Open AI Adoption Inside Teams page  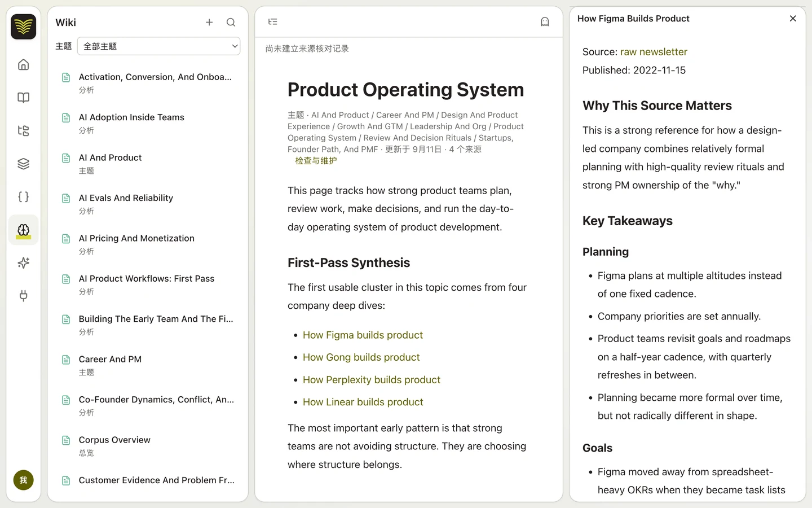click(x=148, y=123)
